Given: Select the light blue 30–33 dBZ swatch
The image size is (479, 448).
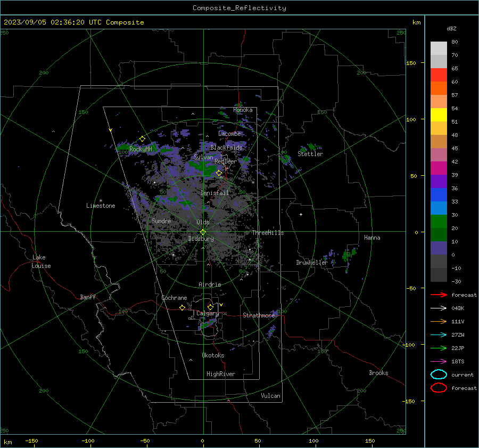Looking at the screenshot, I should pyautogui.click(x=439, y=208).
